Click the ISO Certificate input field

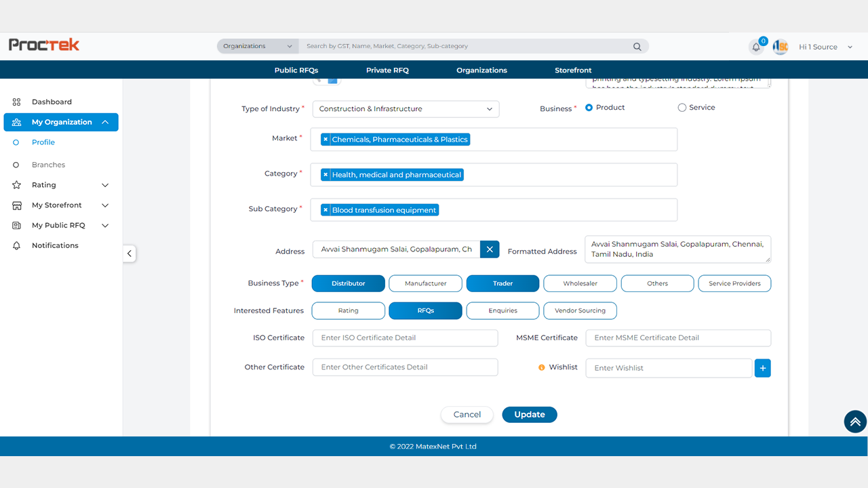point(405,338)
